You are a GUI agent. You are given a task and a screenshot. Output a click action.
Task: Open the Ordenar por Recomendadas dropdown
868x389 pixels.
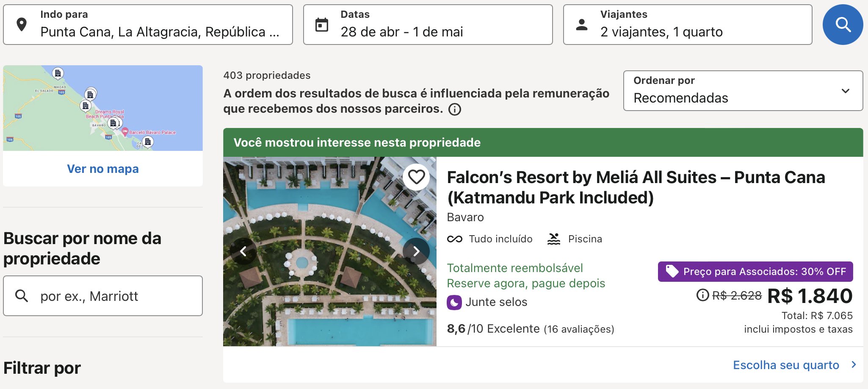click(x=743, y=91)
